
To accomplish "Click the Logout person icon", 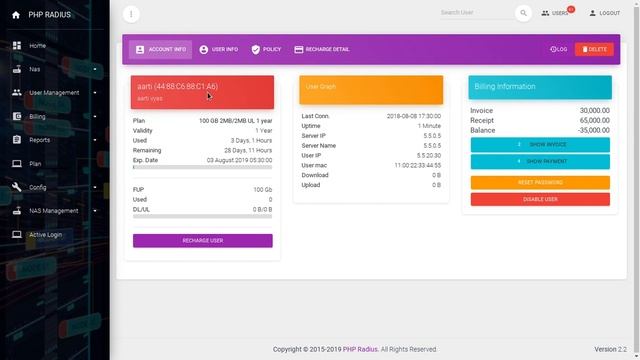I will pos(593,13).
